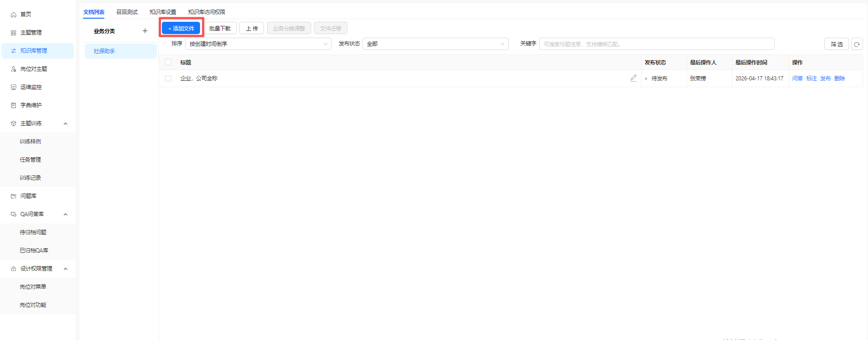Collapse the 主题训练 sidebar group
The image size is (868, 340).
65,123
